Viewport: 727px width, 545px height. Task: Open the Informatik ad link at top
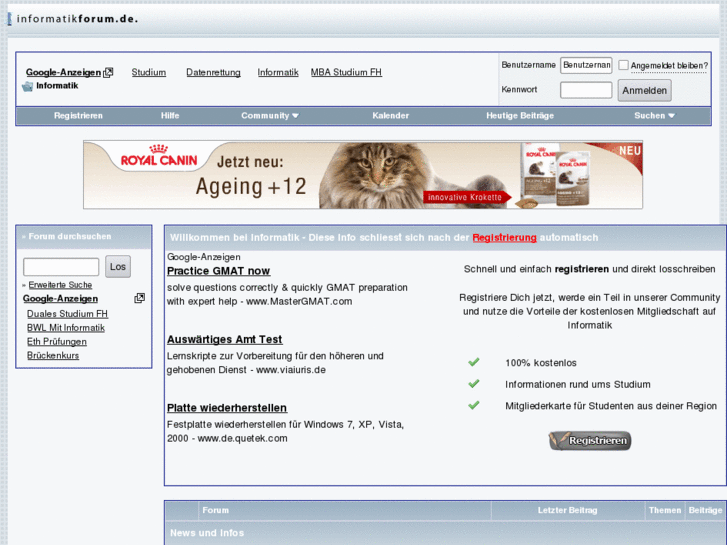click(278, 72)
